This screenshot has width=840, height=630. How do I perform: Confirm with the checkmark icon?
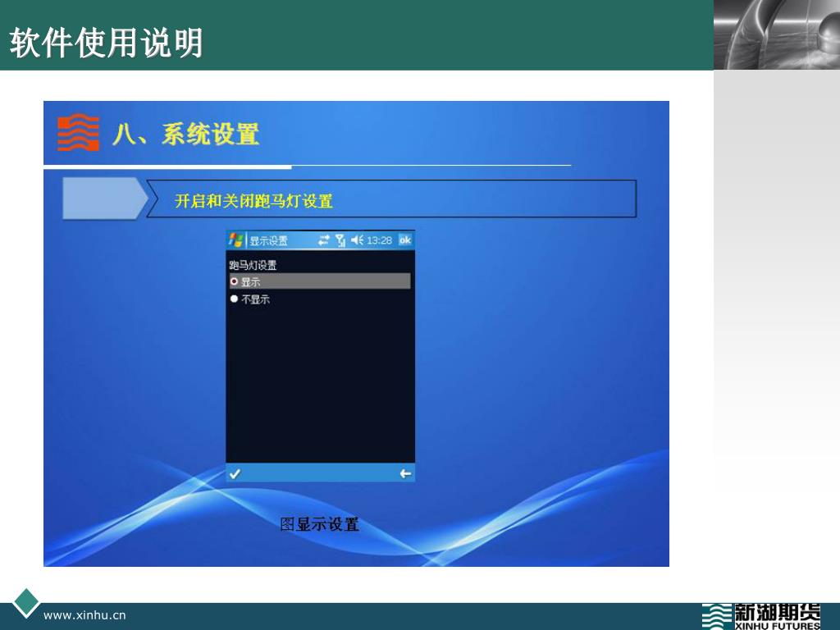tap(235, 473)
